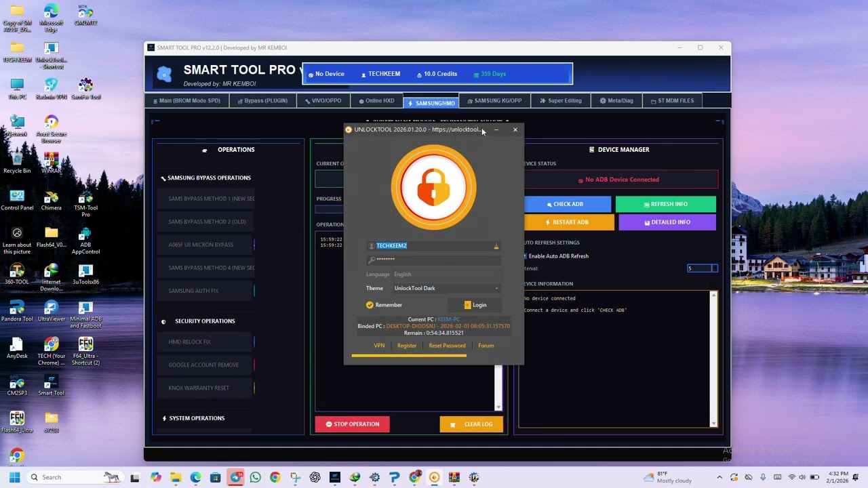Image resolution: width=868 pixels, height=488 pixels.
Task: Click the DETAILED INFO button
Action: [667, 222]
